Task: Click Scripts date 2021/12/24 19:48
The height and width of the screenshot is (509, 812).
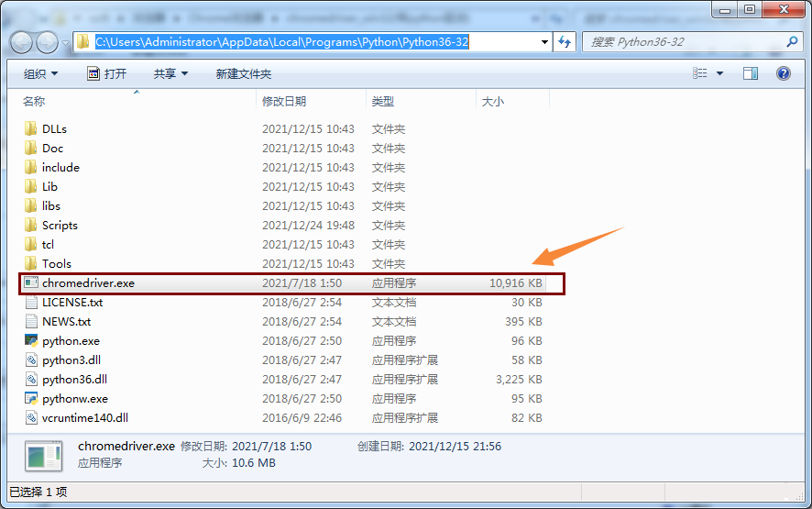Action: tap(308, 225)
